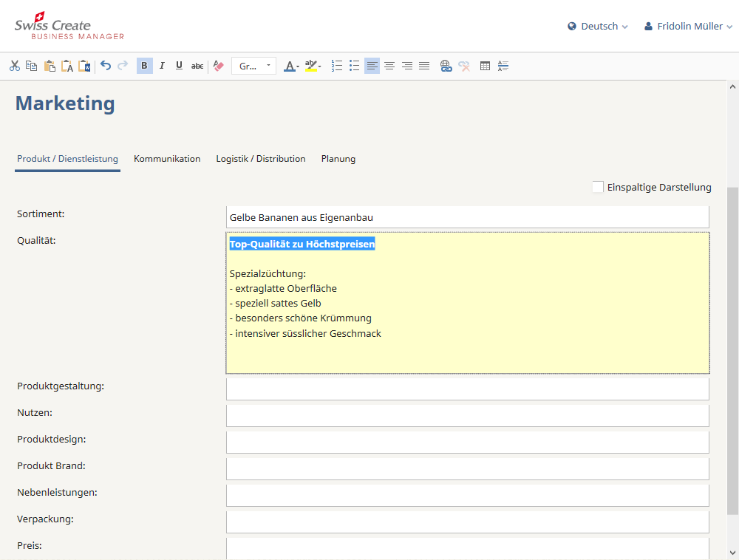The image size is (739, 560).
Task: Enable Einspaltige Darstellung checkbox
Action: tap(598, 187)
